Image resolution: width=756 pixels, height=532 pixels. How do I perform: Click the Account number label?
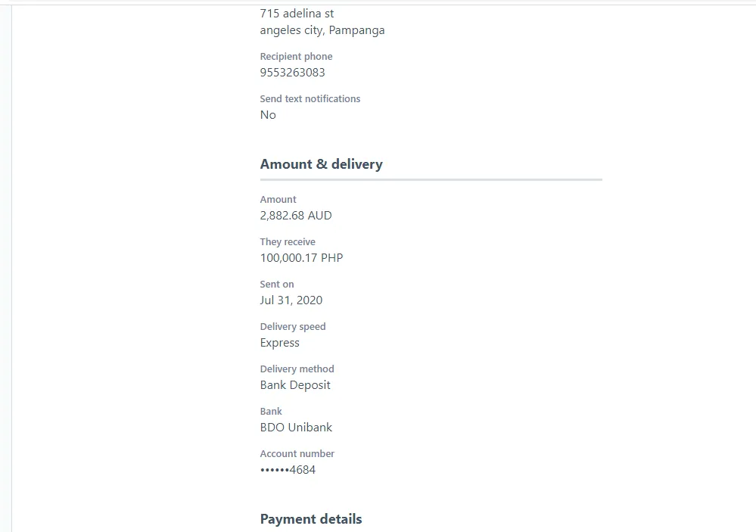click(x=297, y=454)
